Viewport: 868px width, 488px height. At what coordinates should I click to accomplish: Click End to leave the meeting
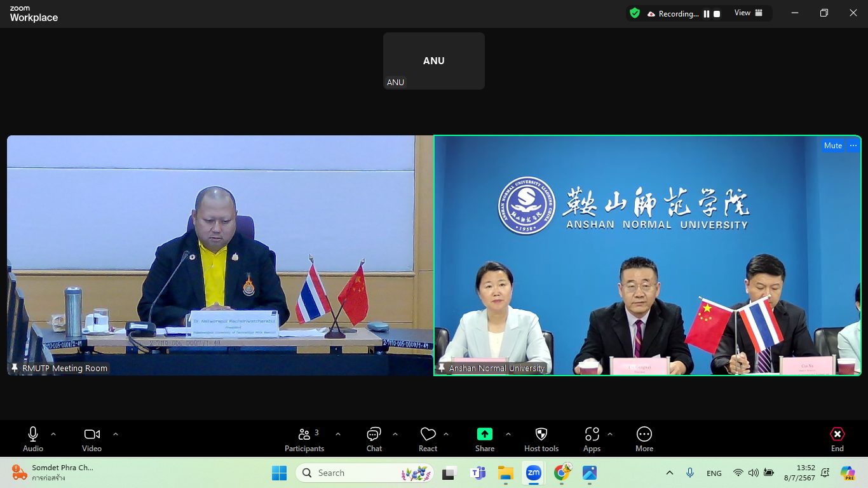point(837,439)
